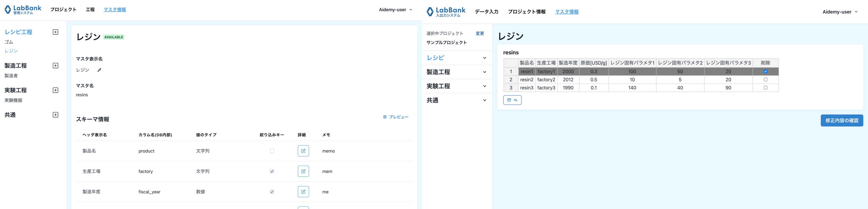Click the add icon next to 製造工程
This screenshot has height=209, width=868.
55,65
